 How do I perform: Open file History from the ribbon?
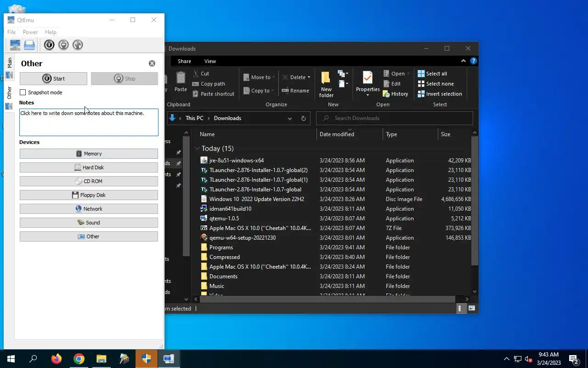[396, 94]
